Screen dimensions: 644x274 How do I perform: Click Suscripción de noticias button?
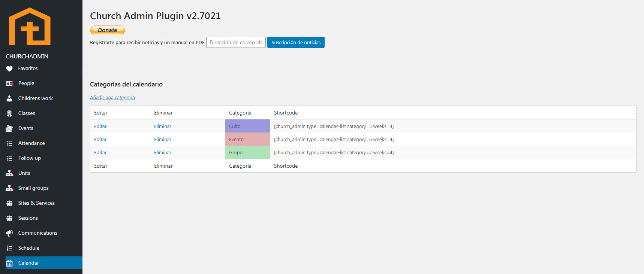[x=296, y=42]
